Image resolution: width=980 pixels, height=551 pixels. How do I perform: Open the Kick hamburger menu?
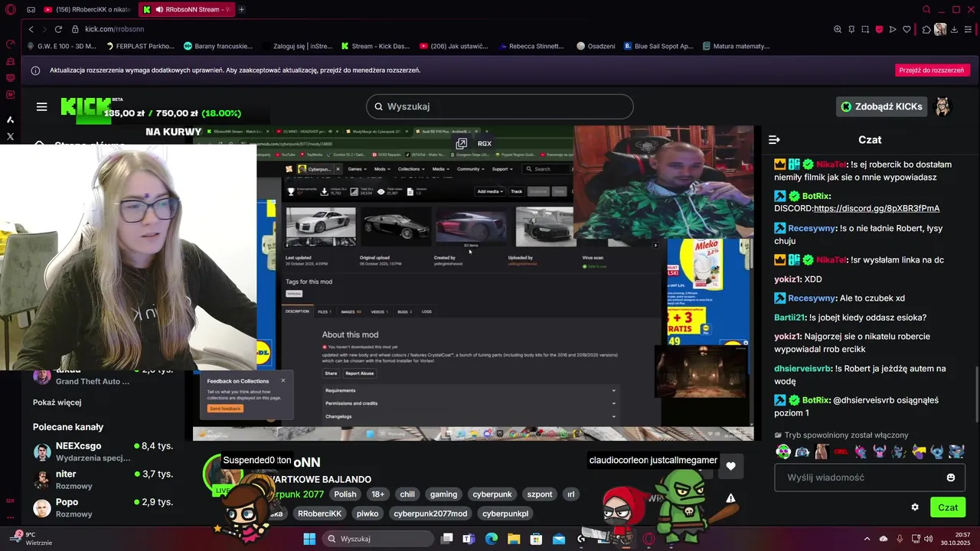pos(41,106)
